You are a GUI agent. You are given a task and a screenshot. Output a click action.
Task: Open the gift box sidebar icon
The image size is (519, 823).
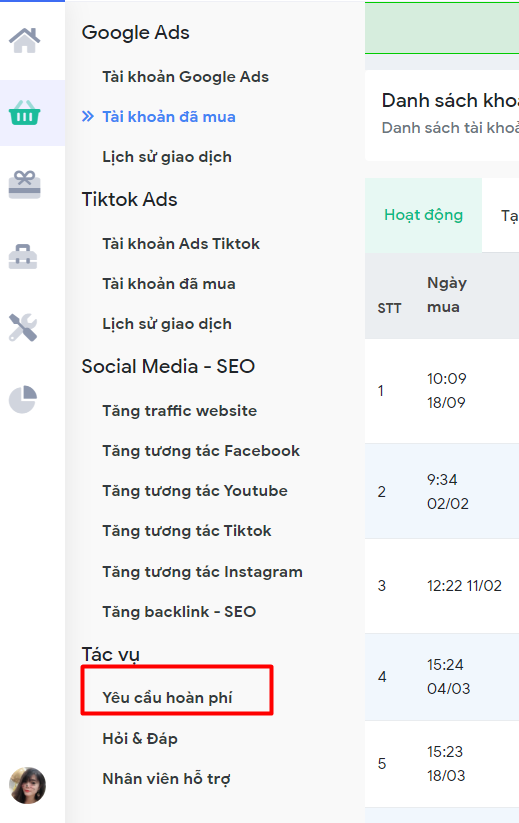pyautogui.click(x=24, y=185)
